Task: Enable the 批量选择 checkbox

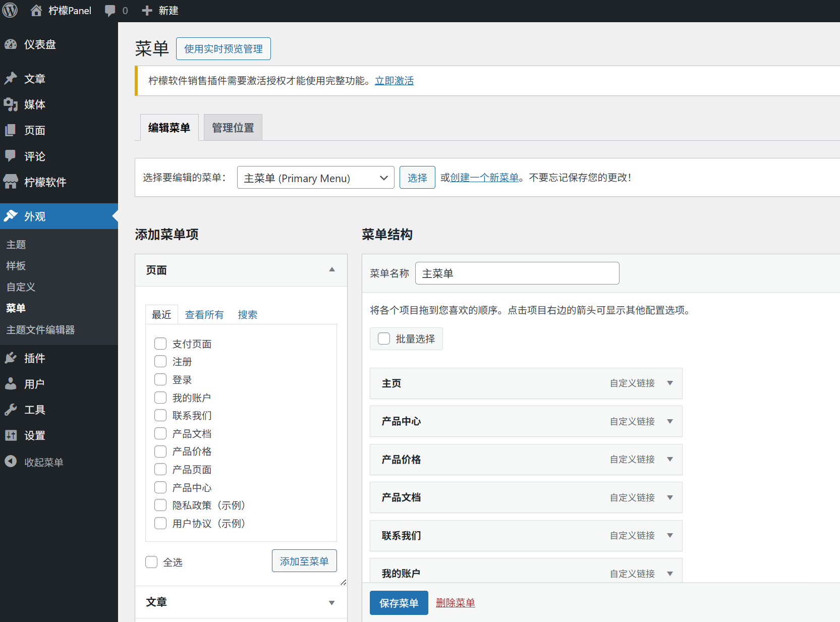Action: [x=384, y=338]
